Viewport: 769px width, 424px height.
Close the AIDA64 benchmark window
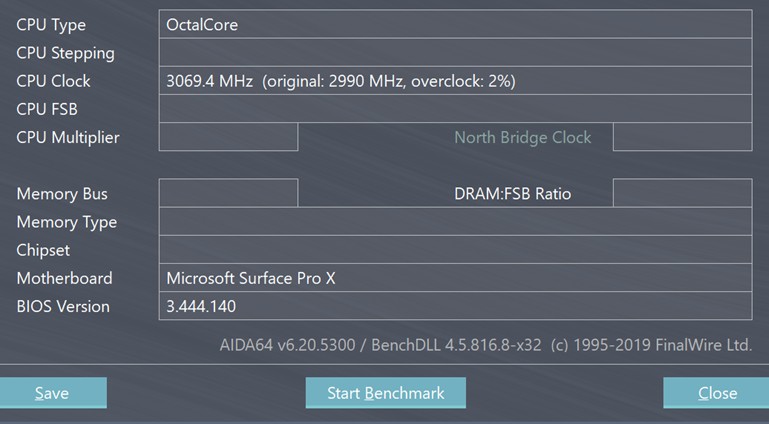pyautogui.click(x=716, y=393)
